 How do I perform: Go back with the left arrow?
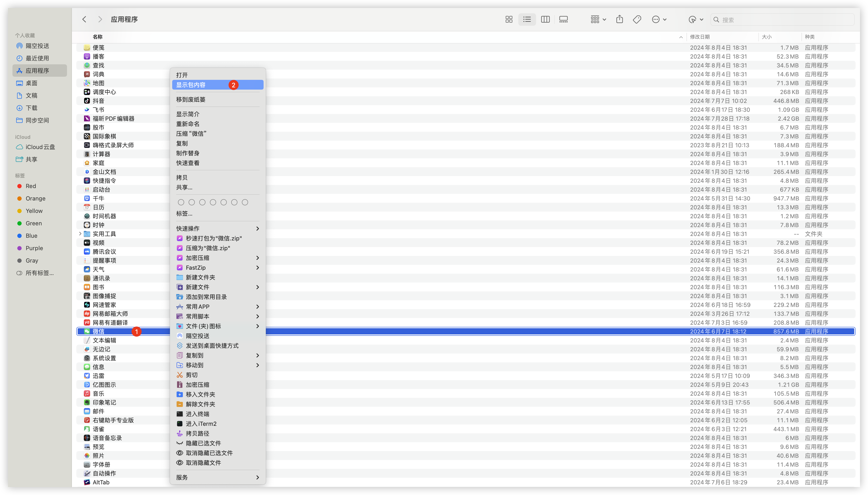point(84,19)
